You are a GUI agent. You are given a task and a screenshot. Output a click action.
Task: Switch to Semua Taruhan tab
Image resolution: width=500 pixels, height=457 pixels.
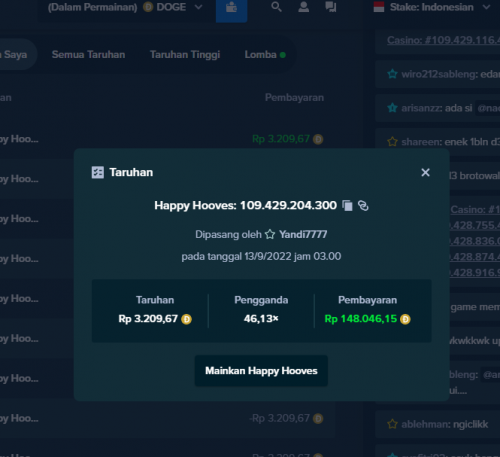tap(88, 55)
